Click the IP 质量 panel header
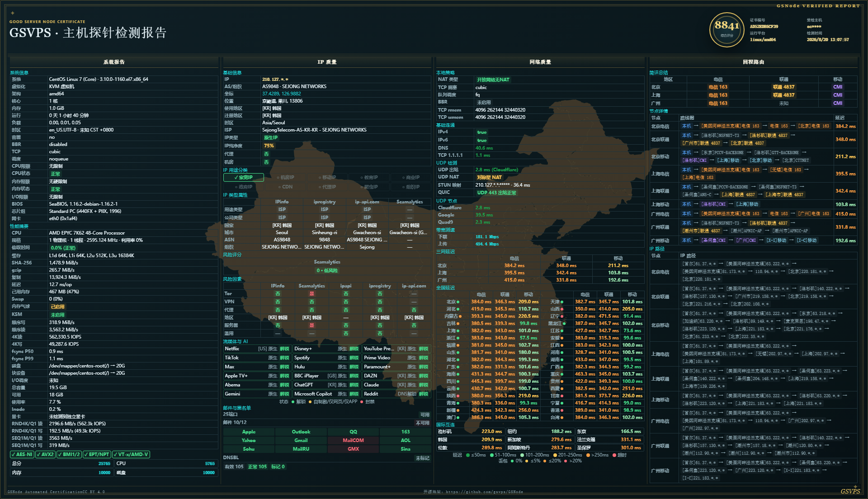This screenshot has height=499, width=868. (x=327, y=62)
